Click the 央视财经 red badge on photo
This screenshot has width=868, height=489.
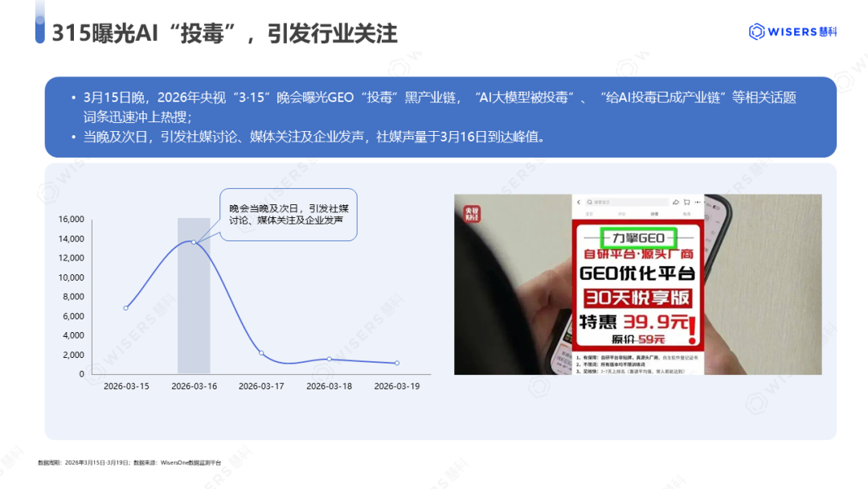(472, 214)
